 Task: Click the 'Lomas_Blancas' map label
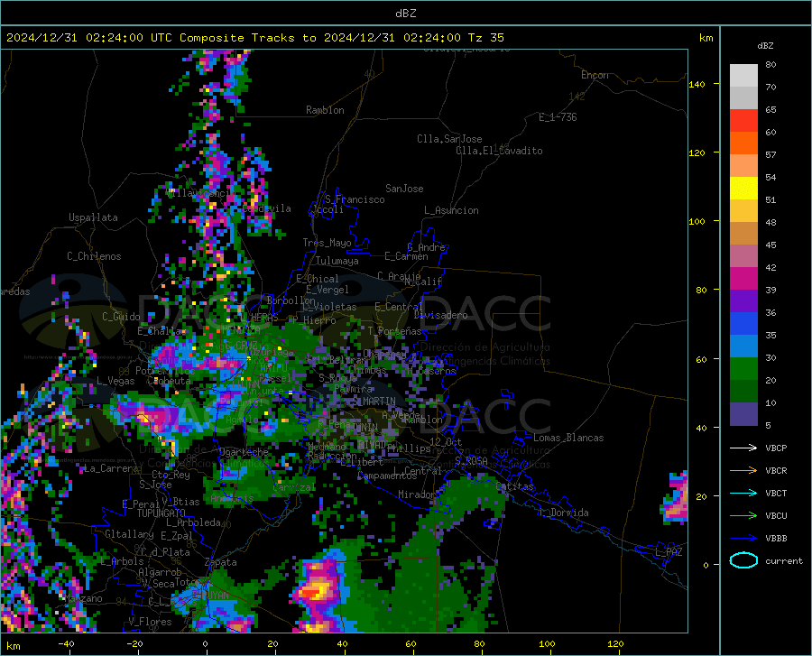click(x=568, y=438)
